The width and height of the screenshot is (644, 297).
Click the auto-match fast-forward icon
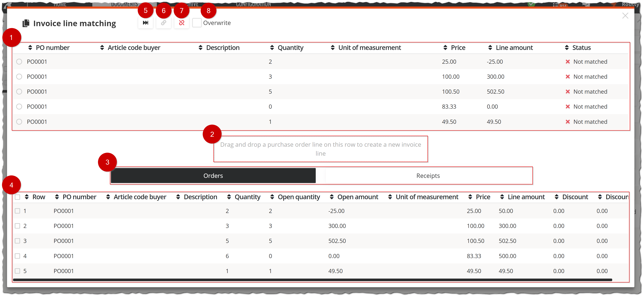pos(145,23)
